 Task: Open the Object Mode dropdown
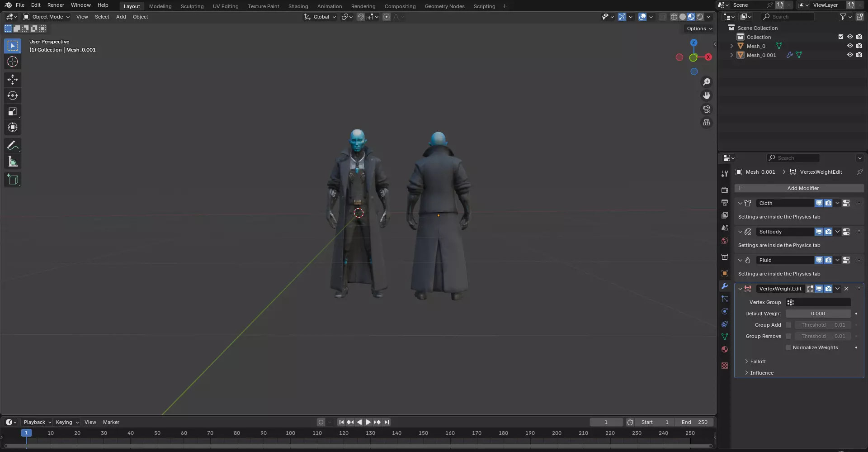click(47, 17)
